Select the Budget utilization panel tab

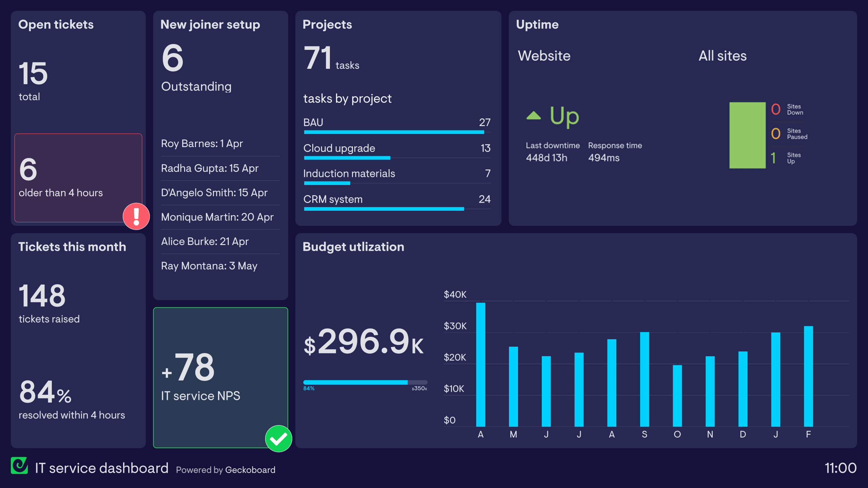coord(353,245)
